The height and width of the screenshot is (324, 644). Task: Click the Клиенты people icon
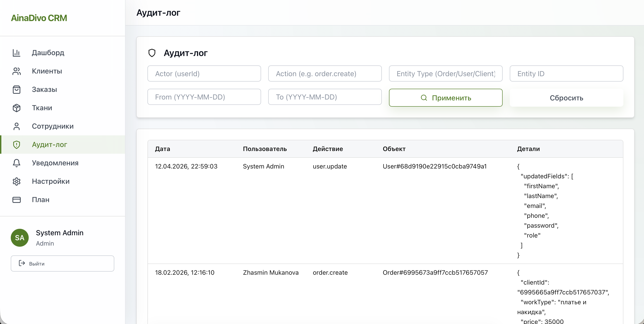click(17, 71)
